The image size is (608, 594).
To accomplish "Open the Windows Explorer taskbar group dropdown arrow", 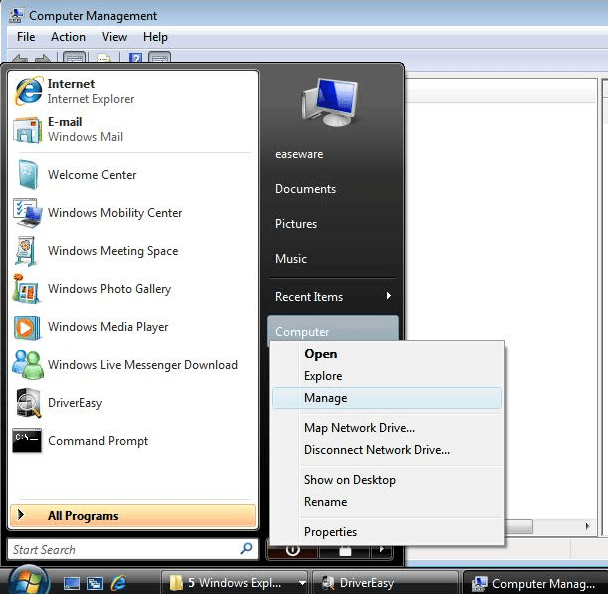I will tap(302, 582).
